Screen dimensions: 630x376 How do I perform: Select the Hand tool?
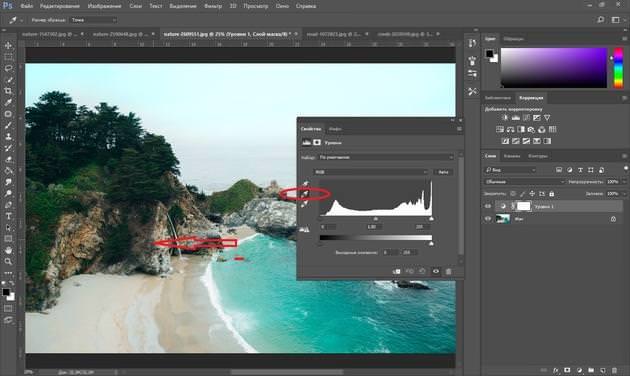[x=8, y=250]
